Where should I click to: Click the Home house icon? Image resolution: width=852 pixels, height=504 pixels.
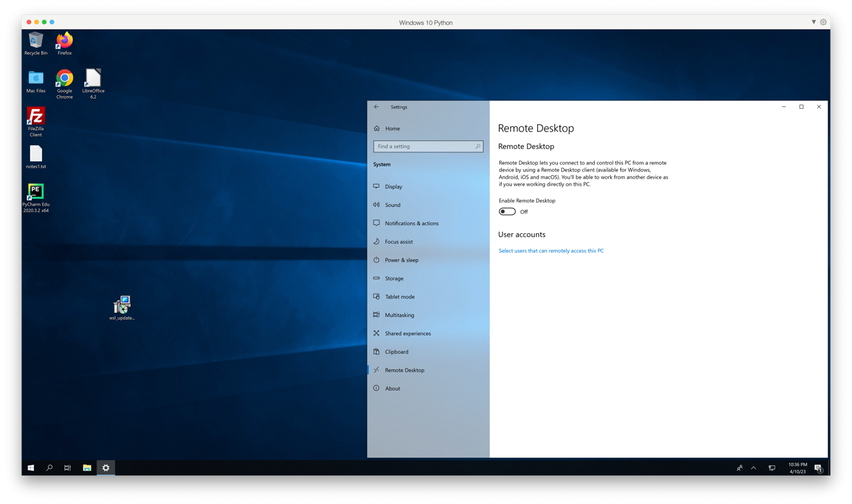[377, 128]
